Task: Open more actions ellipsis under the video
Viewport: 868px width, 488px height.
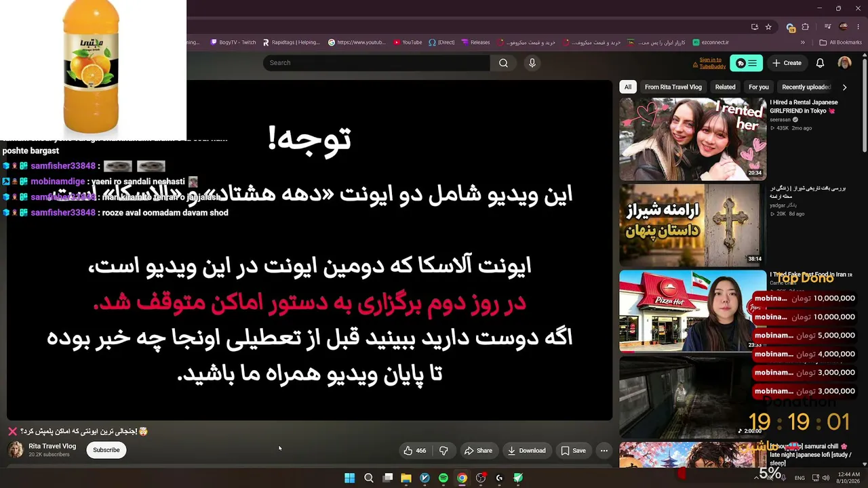Action: (x=604, y=451)
